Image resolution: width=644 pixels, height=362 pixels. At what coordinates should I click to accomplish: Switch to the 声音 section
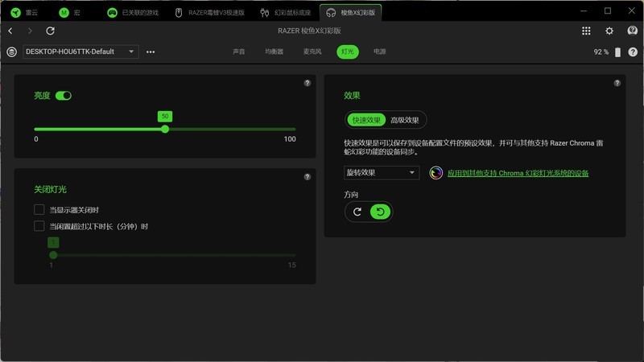click(238, 51)
